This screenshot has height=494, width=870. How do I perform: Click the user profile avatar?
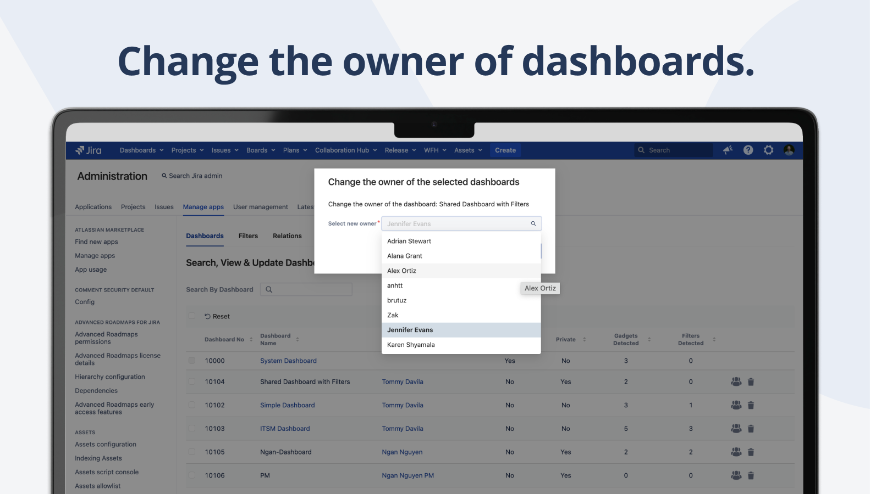pos(788,150)
